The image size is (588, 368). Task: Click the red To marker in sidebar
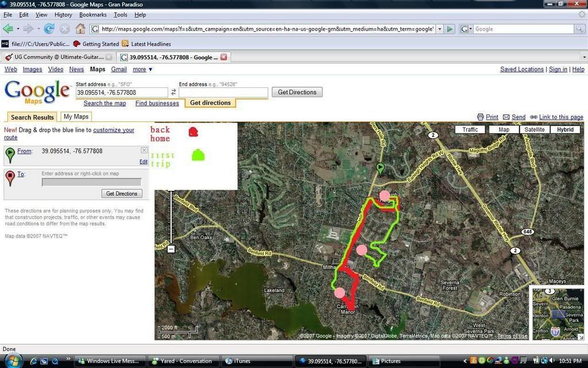10,178
